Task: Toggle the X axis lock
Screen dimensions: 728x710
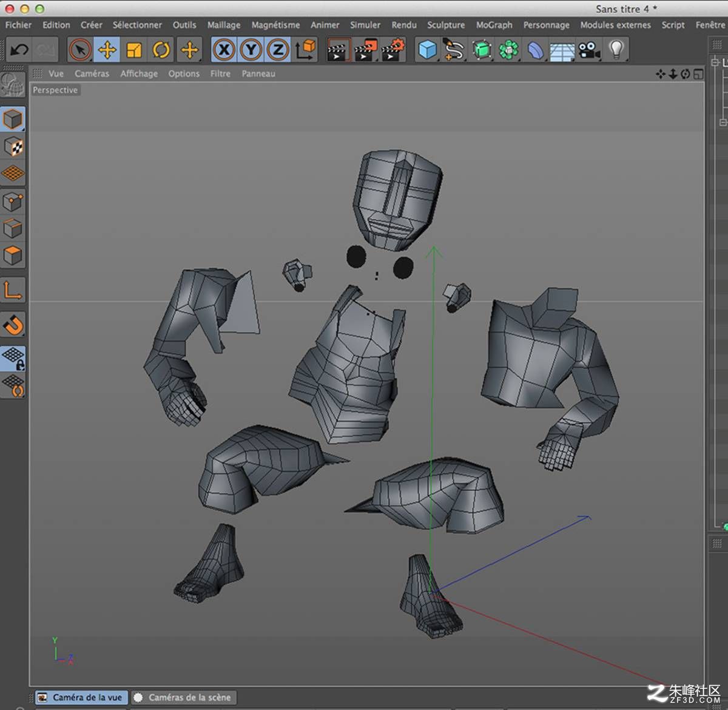Action: click(x=224, y=50)
